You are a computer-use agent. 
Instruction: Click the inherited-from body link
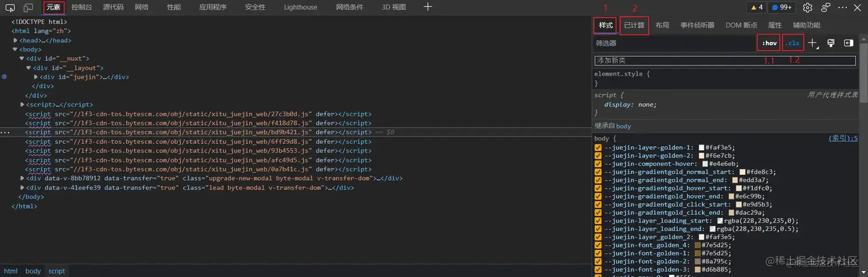[x=623, y=126]
